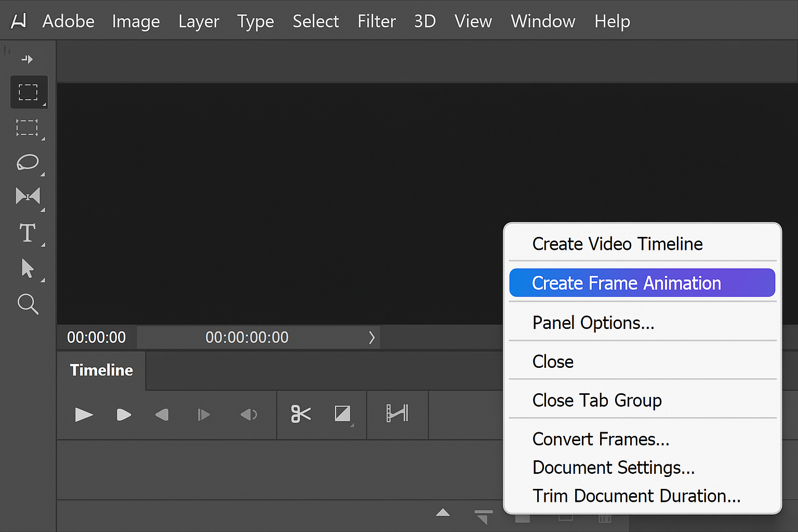
Task: Select the Move tool with the arrow icon
Action: (27, 59)
